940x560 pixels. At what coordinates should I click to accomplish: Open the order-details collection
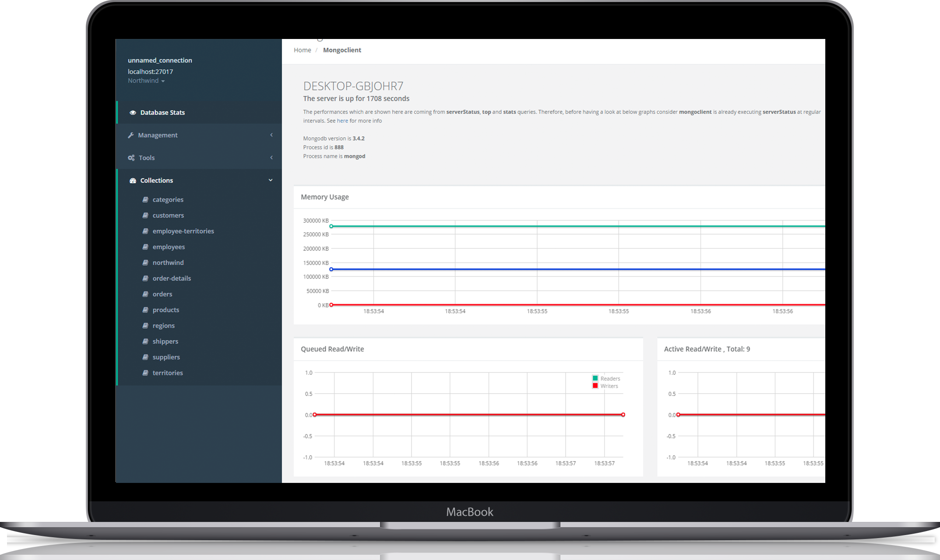click(x=172, y=278)
